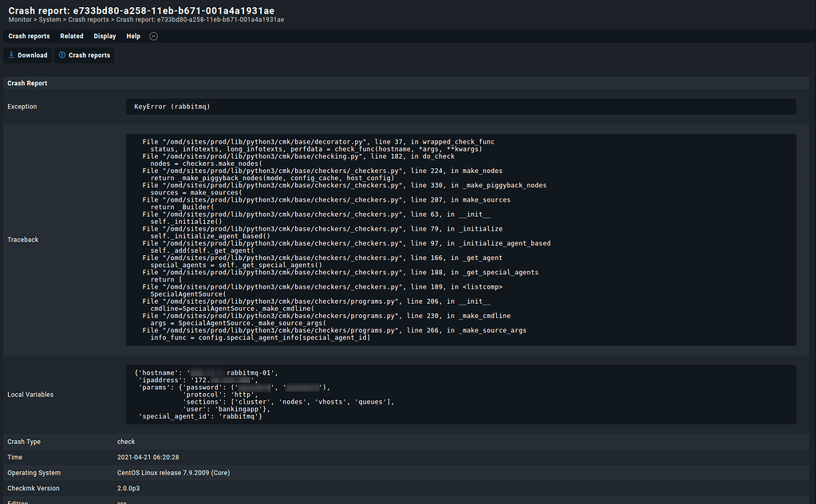
Task: Open the Display menu
Action: click(104, 36)
